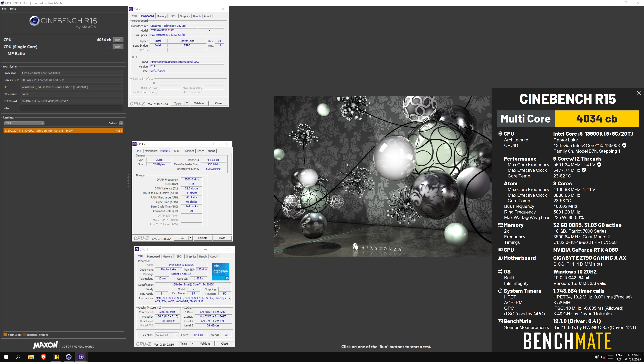Select the orange i5-13600K ranking entry

click(x=63, y=131)
